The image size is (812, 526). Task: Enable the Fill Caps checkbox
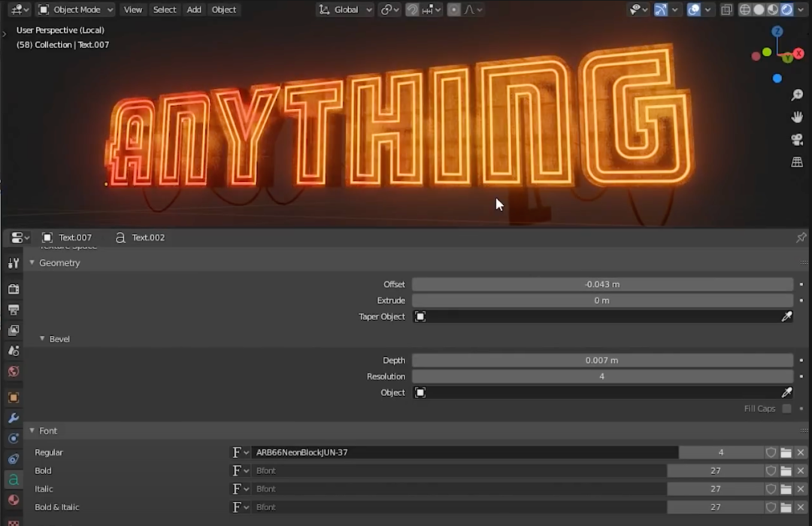click(786, 409)
